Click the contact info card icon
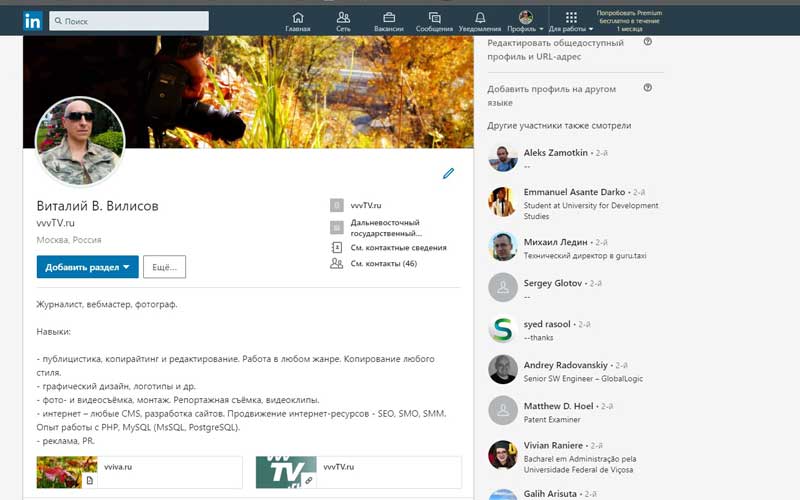Screen dimensions: 800x500 (x=337, y=247)
